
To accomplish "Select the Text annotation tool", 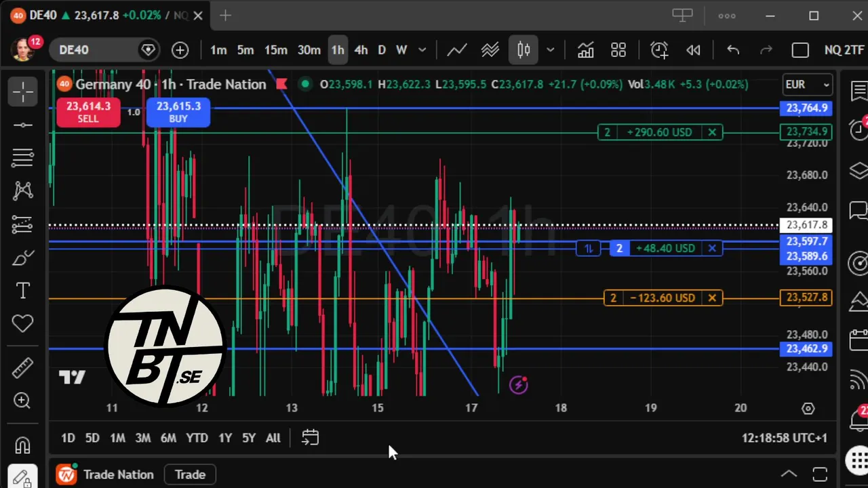I will (22, 291).
